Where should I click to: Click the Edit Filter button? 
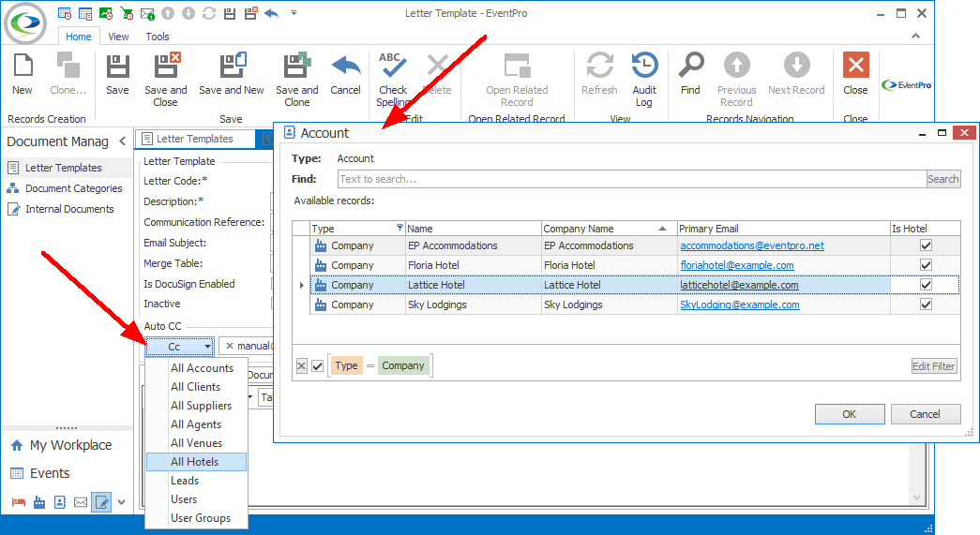tap(934, 366)
